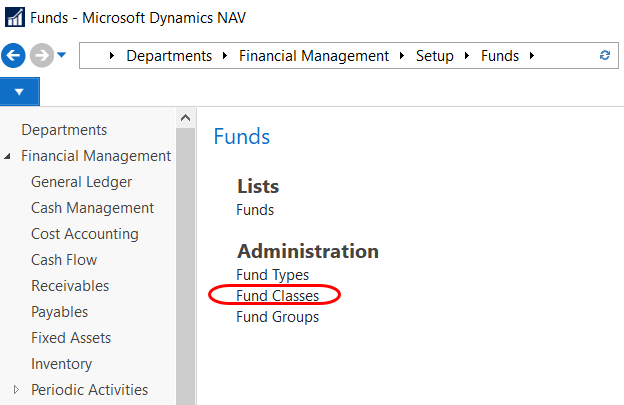
Task: Select Cash Management in navigation pane
Action: click(x=92, y=208)
